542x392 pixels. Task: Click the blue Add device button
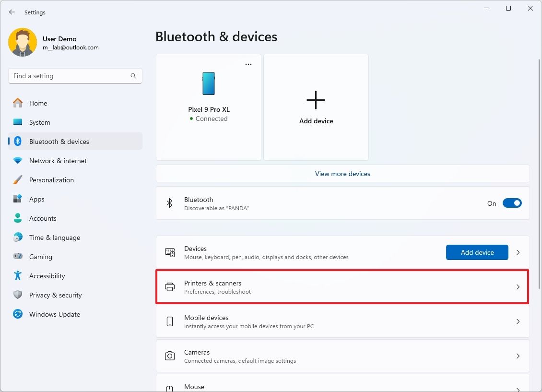[x=477, y=252]
